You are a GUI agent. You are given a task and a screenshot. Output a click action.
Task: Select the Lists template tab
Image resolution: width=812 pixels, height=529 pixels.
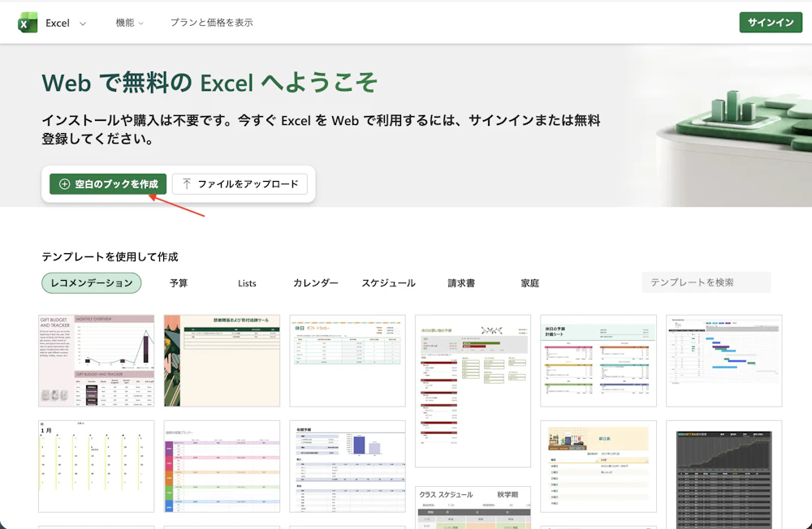coord(247,283)
